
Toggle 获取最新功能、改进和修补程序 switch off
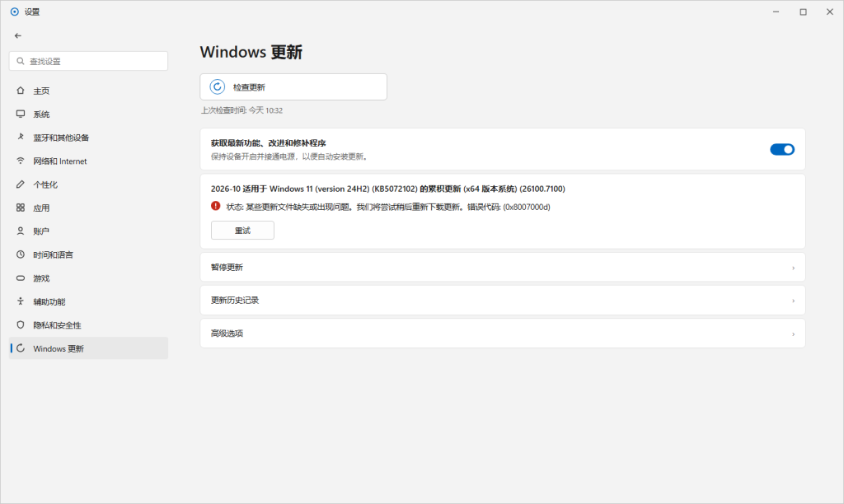(782, 150)
